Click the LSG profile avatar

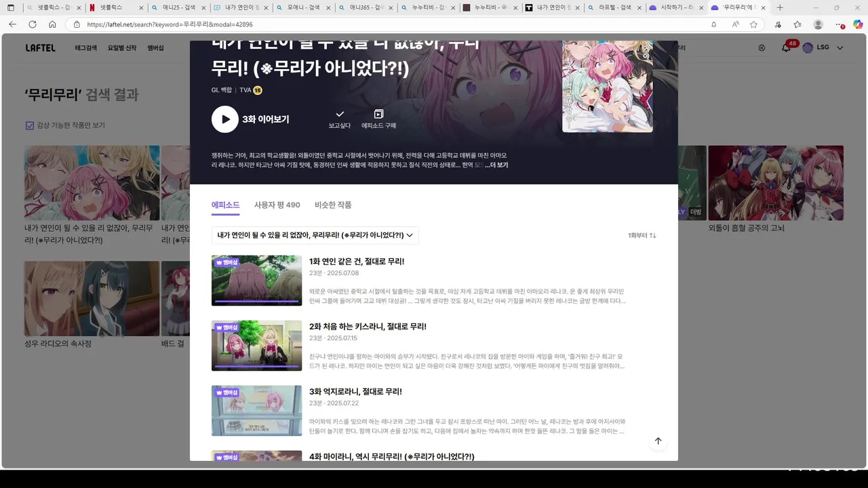pos(808,48)
